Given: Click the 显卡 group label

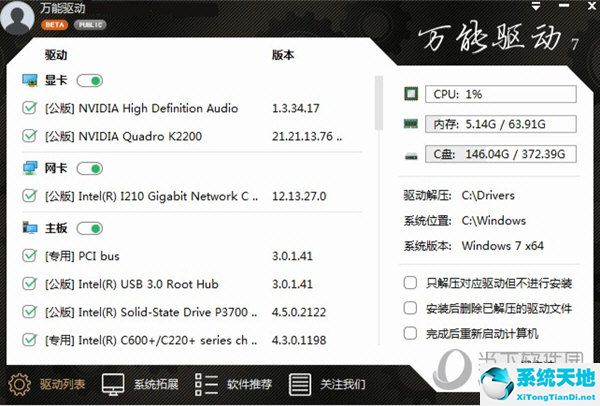Looking at the screenshot, I should coord(56,80).
